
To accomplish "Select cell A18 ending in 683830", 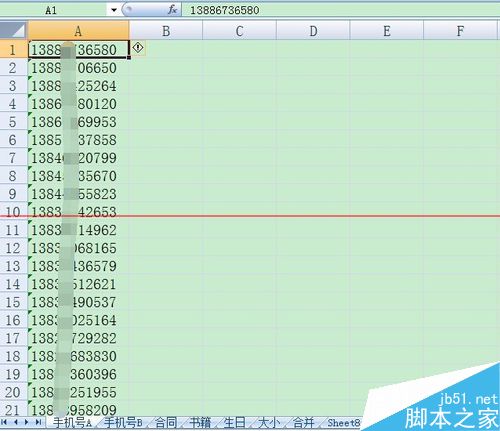I will coord(78,356).
